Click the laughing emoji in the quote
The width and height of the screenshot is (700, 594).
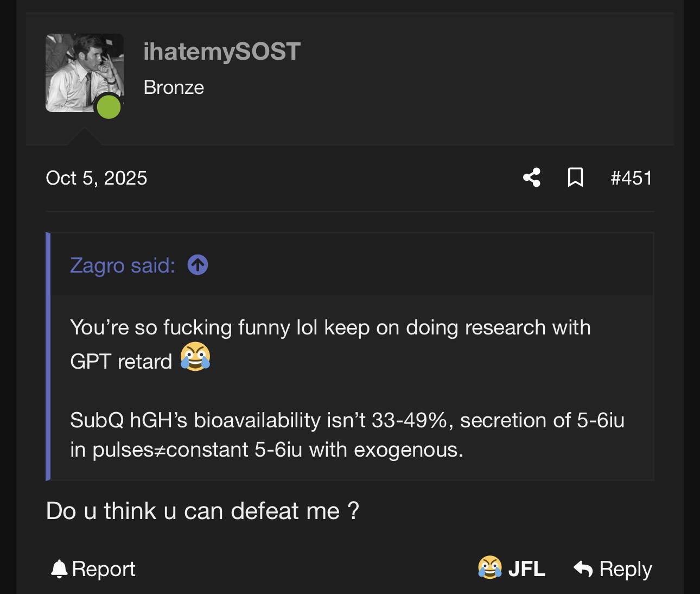195,357
